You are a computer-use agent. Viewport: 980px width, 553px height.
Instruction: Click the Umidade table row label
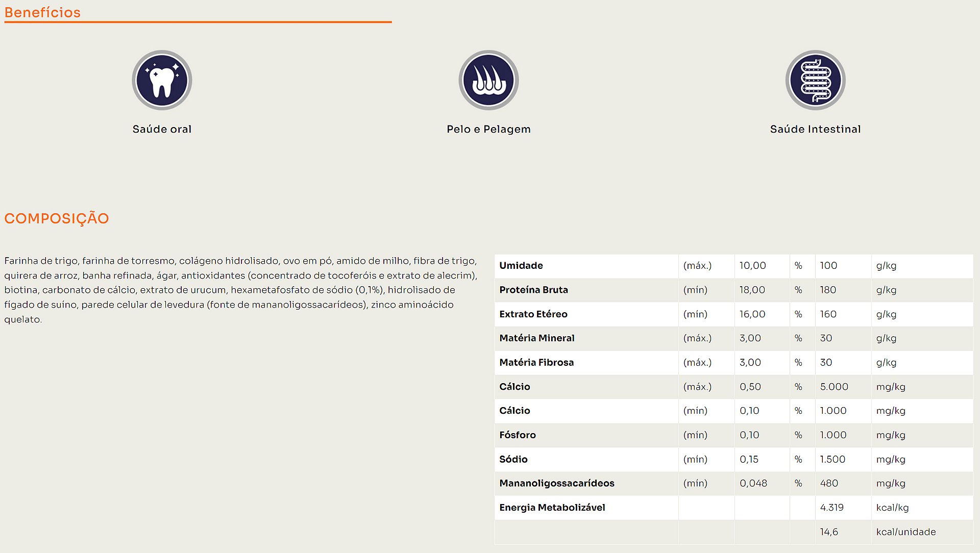521,265
